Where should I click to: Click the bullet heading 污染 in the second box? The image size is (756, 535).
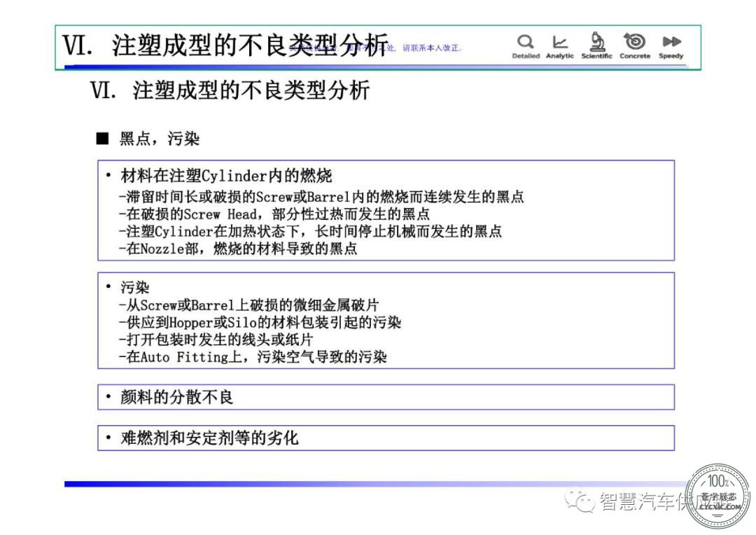coord(134,288)
